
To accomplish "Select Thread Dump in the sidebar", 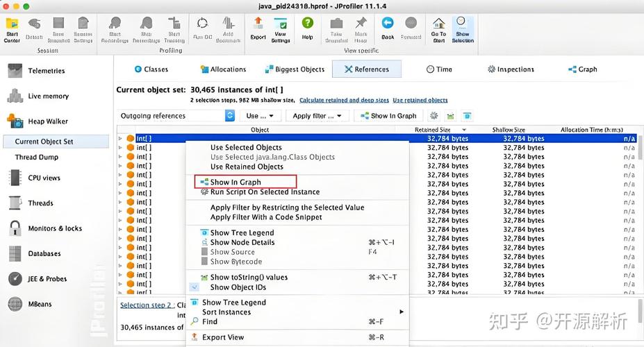I will pos(36,158).
